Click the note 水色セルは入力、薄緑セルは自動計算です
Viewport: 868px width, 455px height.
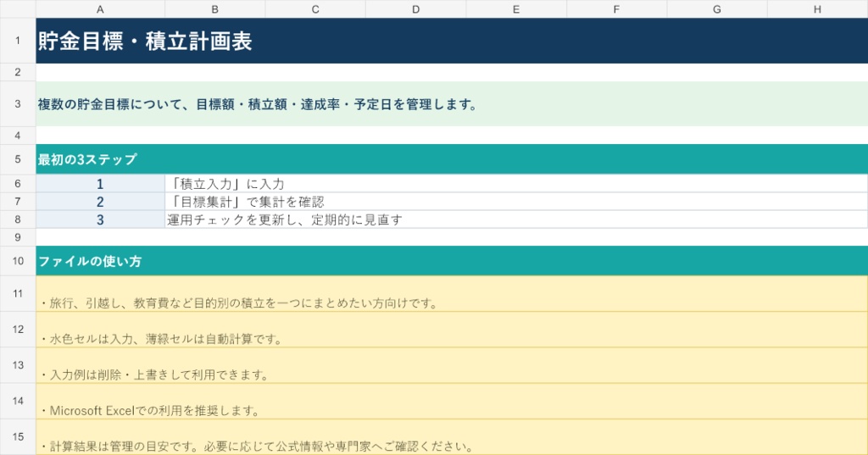coord(452,330)
